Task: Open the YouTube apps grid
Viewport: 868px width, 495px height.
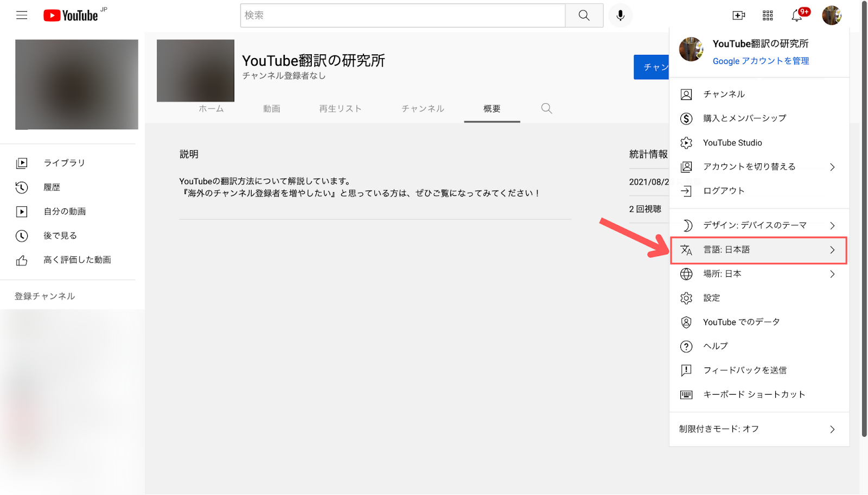Action: point(768,15)
